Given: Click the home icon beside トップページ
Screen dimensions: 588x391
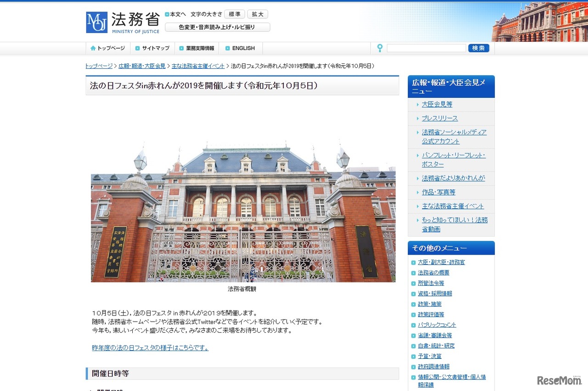Looking at the screenshot, I should tap(93, 48).
